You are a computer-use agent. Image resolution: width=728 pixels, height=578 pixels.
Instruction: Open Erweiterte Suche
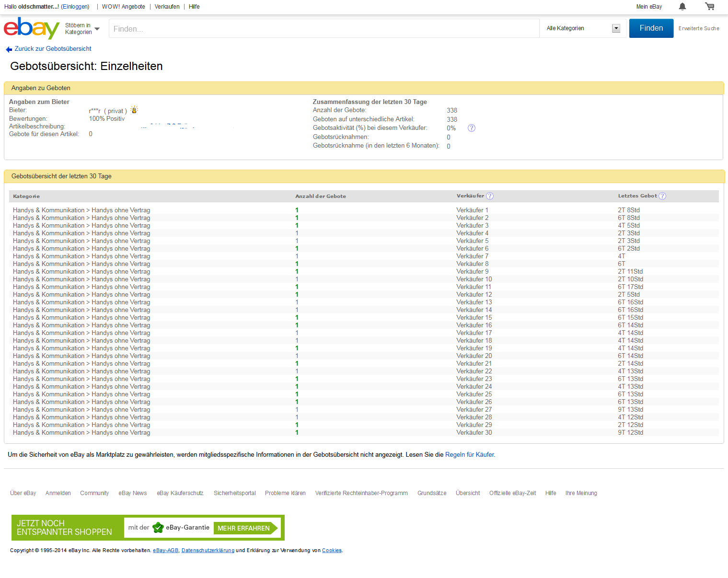pos(699,28)
